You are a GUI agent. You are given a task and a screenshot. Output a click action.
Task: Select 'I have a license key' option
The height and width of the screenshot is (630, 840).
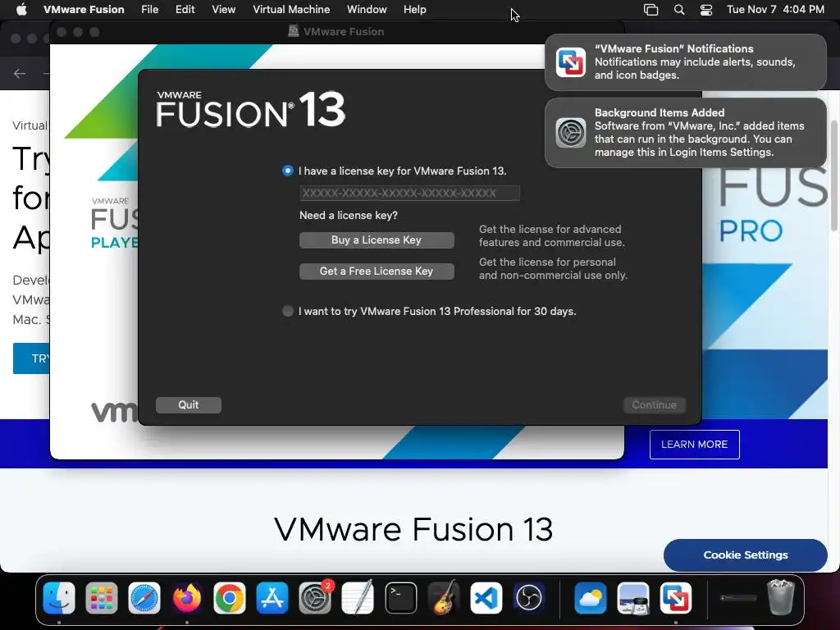(288, 171)
